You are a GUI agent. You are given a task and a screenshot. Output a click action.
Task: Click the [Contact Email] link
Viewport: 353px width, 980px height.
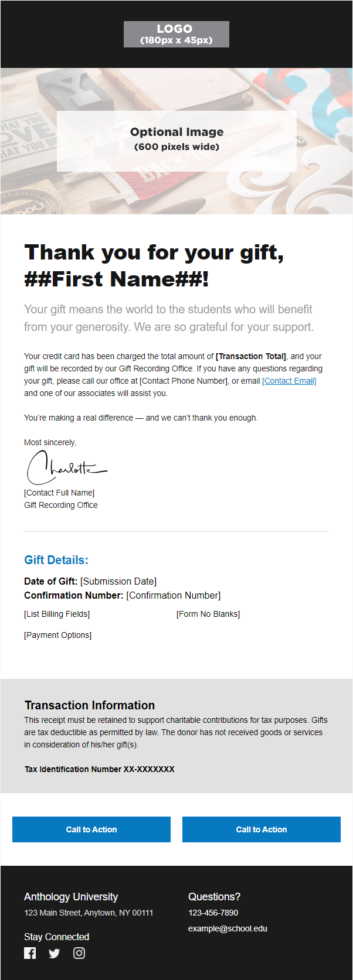coord(289,381)
